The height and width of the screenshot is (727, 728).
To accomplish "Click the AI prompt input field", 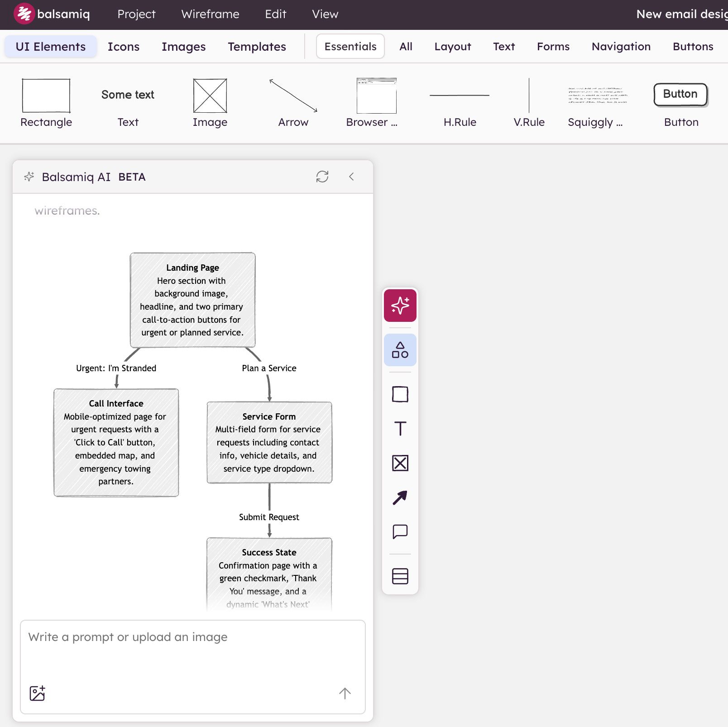I will [x=192, y=652].
